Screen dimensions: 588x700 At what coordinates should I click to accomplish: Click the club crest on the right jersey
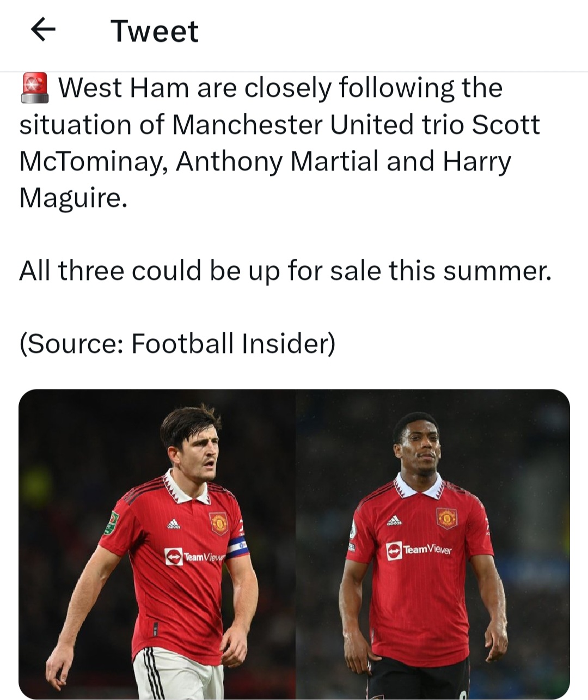click(446, 518)
